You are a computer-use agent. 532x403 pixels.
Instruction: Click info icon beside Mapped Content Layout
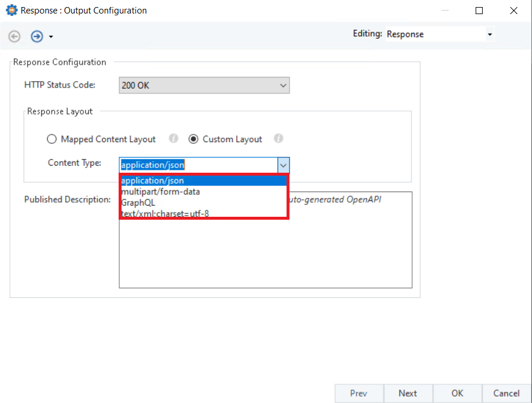173,139
